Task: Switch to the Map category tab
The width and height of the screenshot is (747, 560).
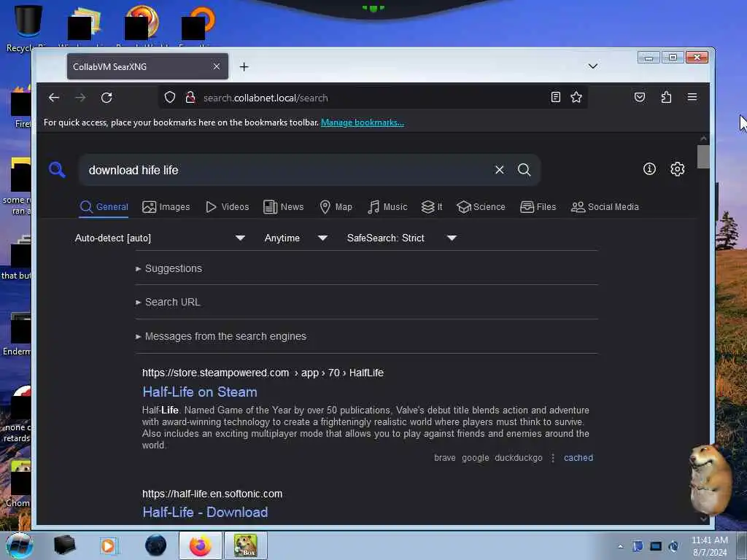Action: (336, 207)
